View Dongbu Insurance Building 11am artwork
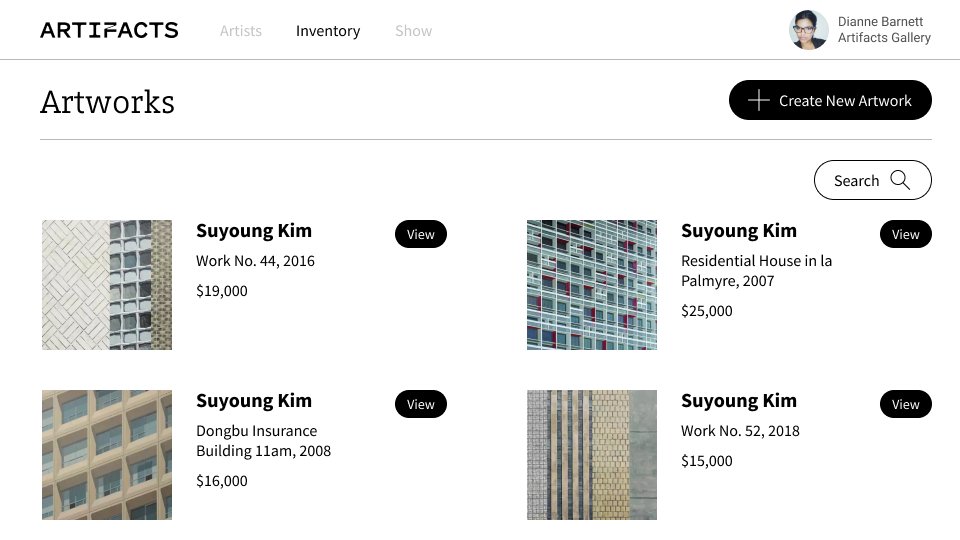960x540 pixels. click(421, 404)
